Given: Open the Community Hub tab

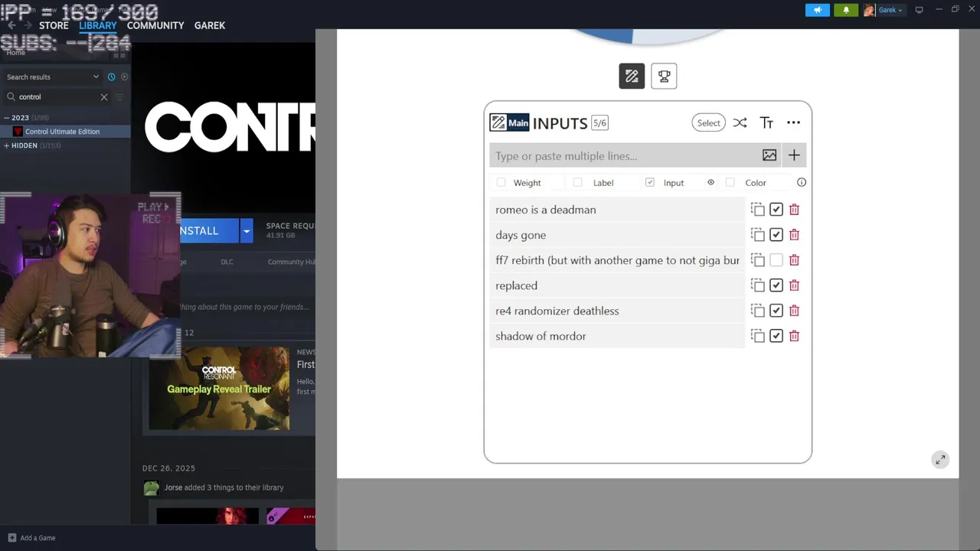Looking at the screenshot, I should (x=291, y=262).
